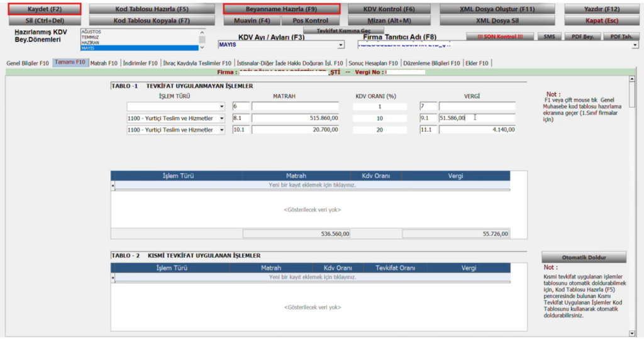Click periods list scroll down arrow

coord(202,48)
